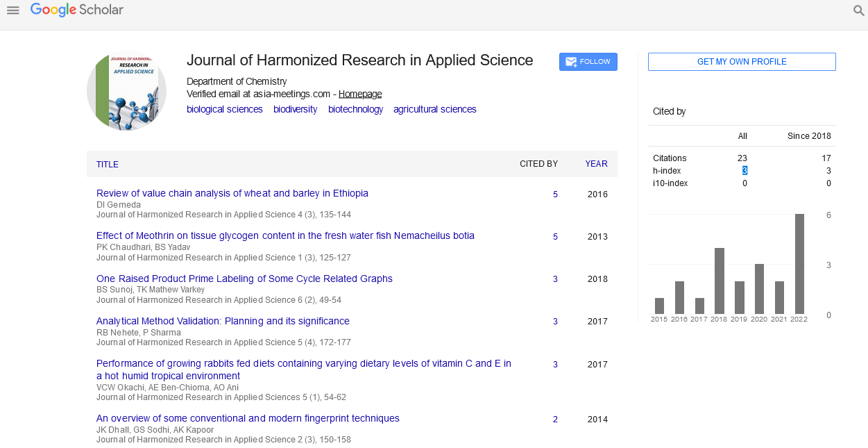Sort articles by Title column
This screenshot has width=868, height=448.
point(107,165)
